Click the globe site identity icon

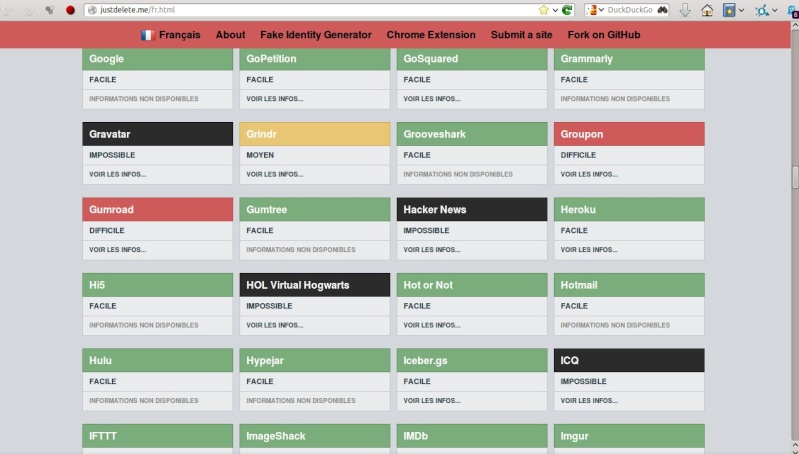pos(92,10)
